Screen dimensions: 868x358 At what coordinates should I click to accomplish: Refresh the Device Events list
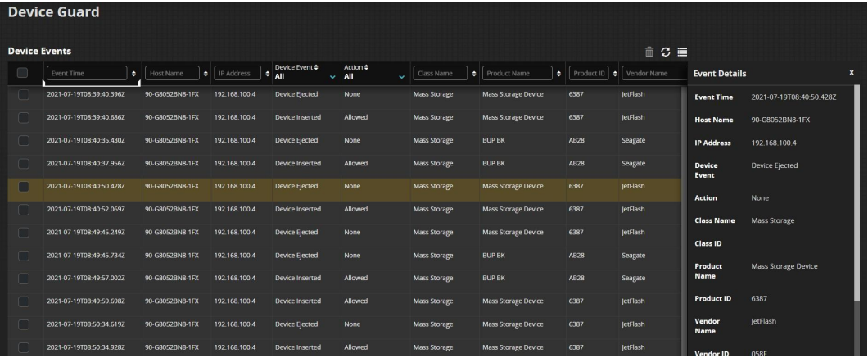coord(666,52)
